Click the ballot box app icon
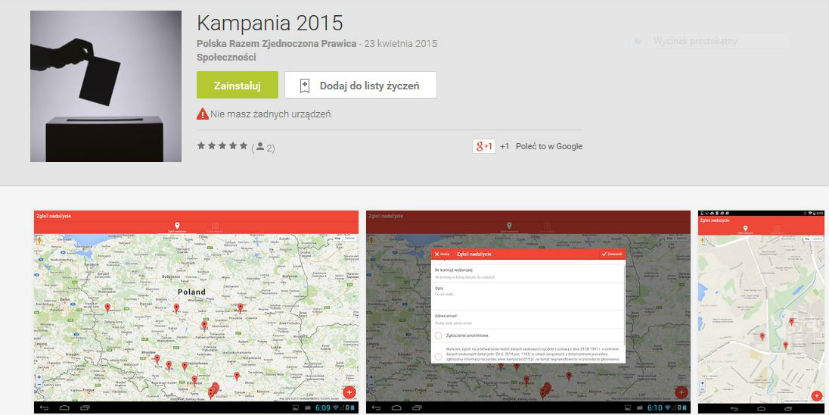Image resolution: width=829 pixels, height=415 pixels. pos(106,86)
